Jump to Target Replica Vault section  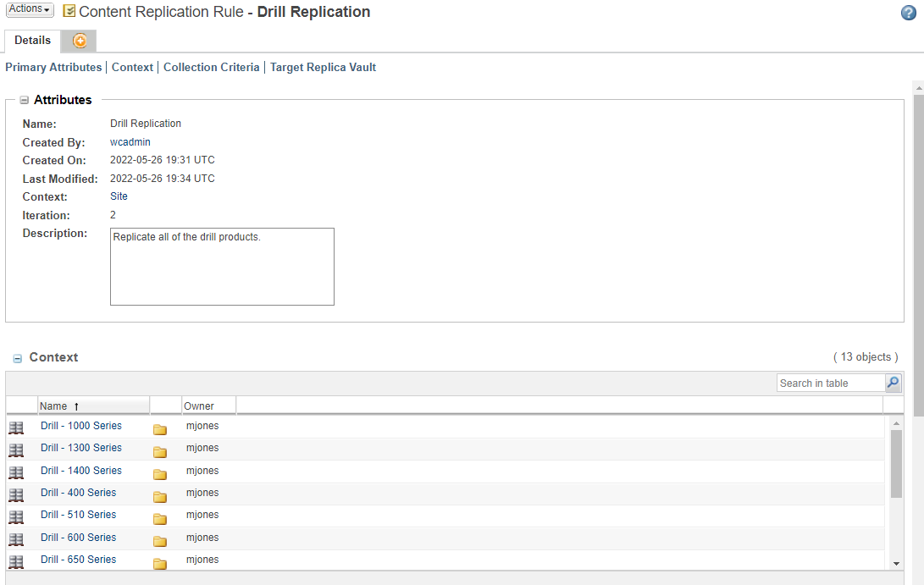323,67
